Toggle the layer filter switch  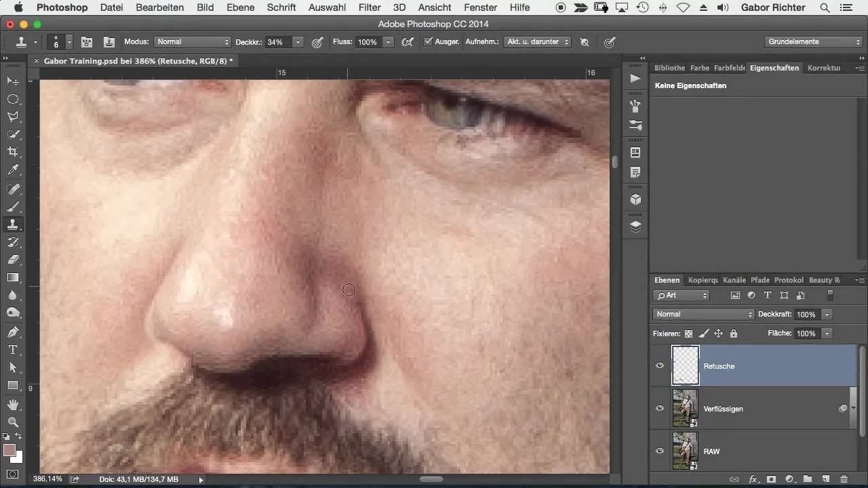tap(830, 296)
